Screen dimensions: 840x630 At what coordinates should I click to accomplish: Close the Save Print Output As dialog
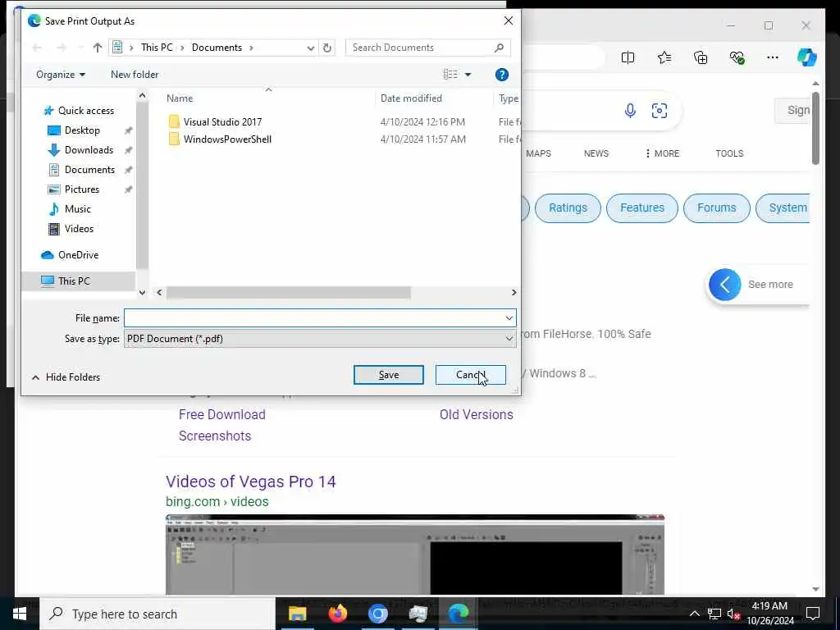click(509, 21)
